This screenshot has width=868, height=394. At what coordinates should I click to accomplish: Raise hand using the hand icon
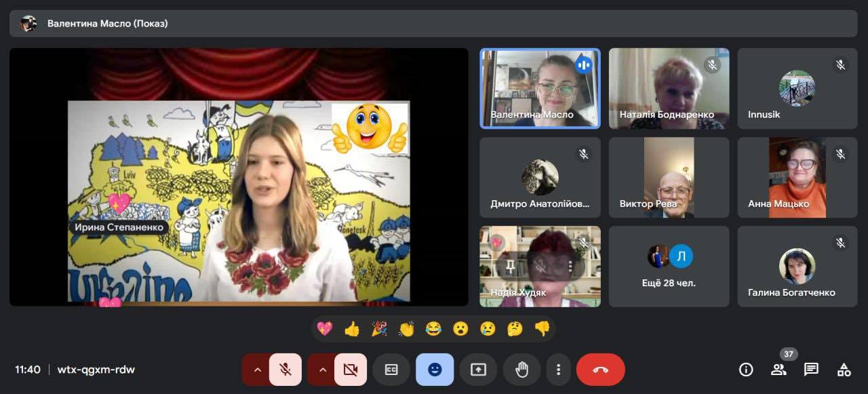[521, 370]
